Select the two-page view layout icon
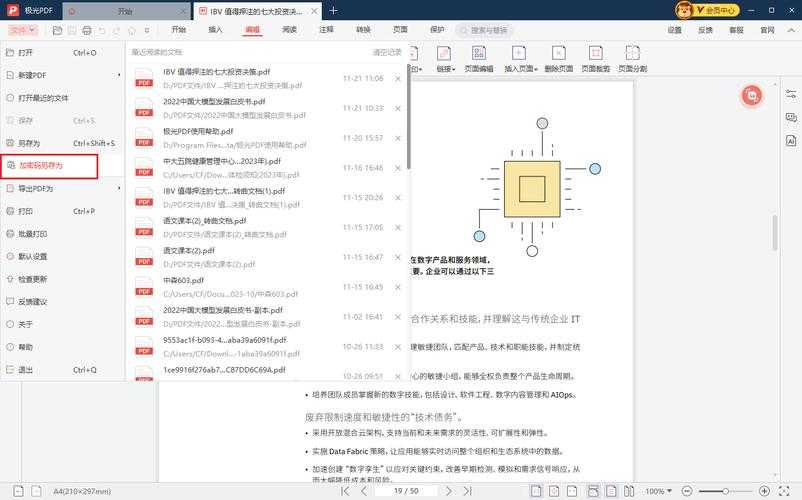Image resolution: width=802 pixels, height=500 pixels. coord(629,491)
